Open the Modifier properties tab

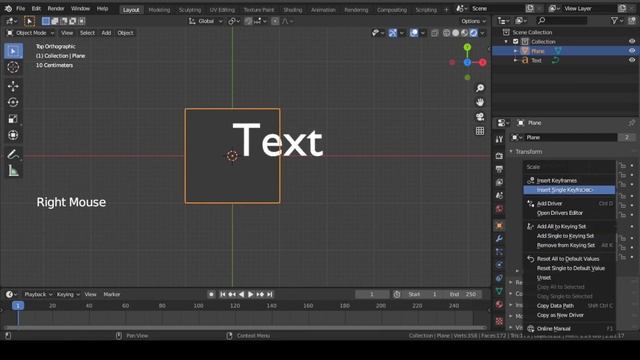coord(499,239)
